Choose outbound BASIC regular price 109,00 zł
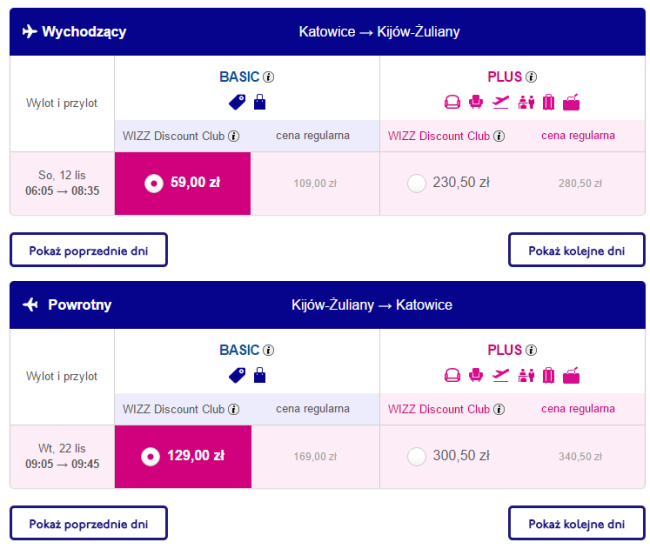650x549 pixels. (x=315, y=183)
